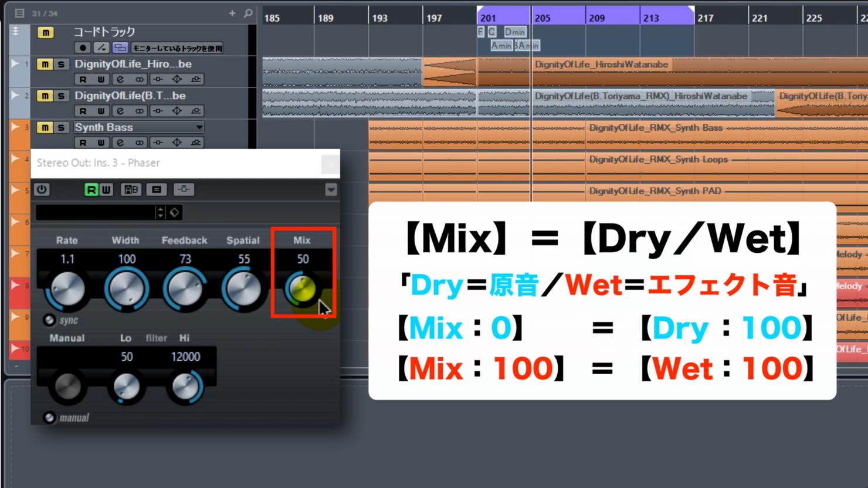Click the purple voicing icon on the chord track

click(x=120, y=48)
